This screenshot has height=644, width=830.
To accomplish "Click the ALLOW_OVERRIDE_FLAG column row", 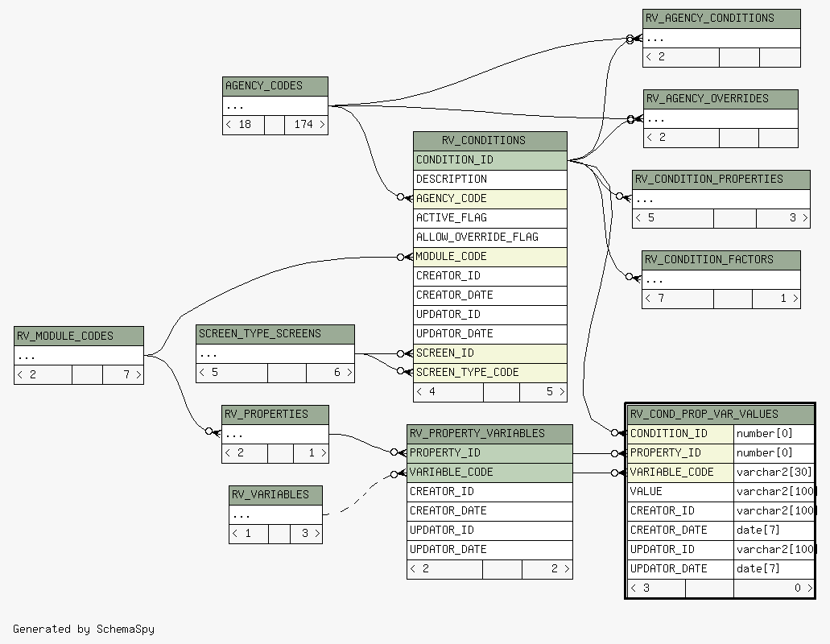I will point(490,237).
